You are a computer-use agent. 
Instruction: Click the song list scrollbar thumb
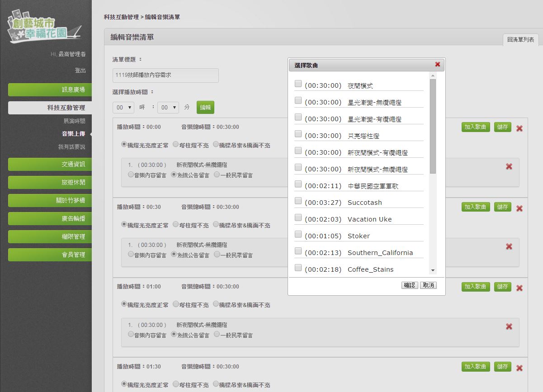coord(433,126)
